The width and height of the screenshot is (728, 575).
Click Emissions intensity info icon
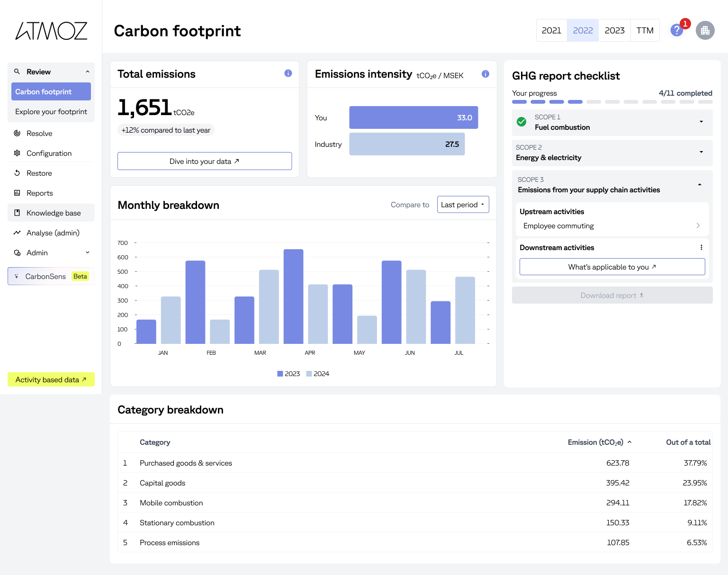click(x=485, y=74)
